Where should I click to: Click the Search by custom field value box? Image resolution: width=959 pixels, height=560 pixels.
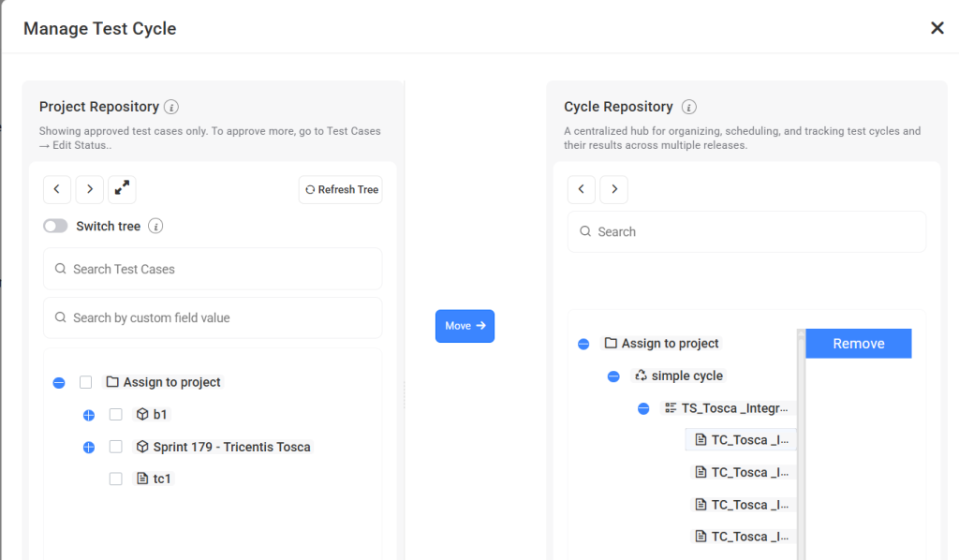(213, 318)
